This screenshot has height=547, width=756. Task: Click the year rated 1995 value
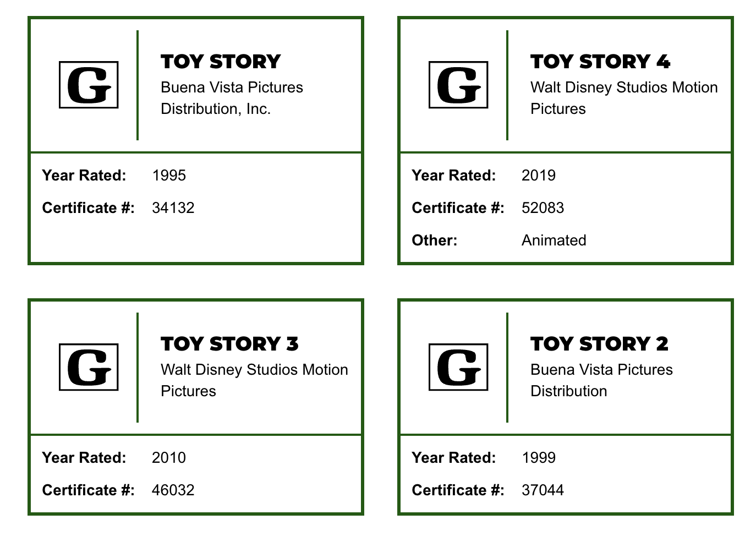tap(169, 176)
